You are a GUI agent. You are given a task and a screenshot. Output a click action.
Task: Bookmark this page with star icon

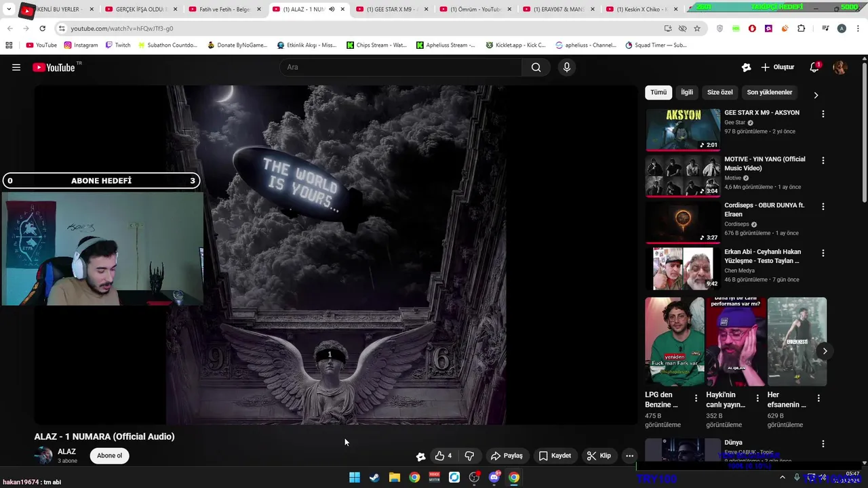697,28
